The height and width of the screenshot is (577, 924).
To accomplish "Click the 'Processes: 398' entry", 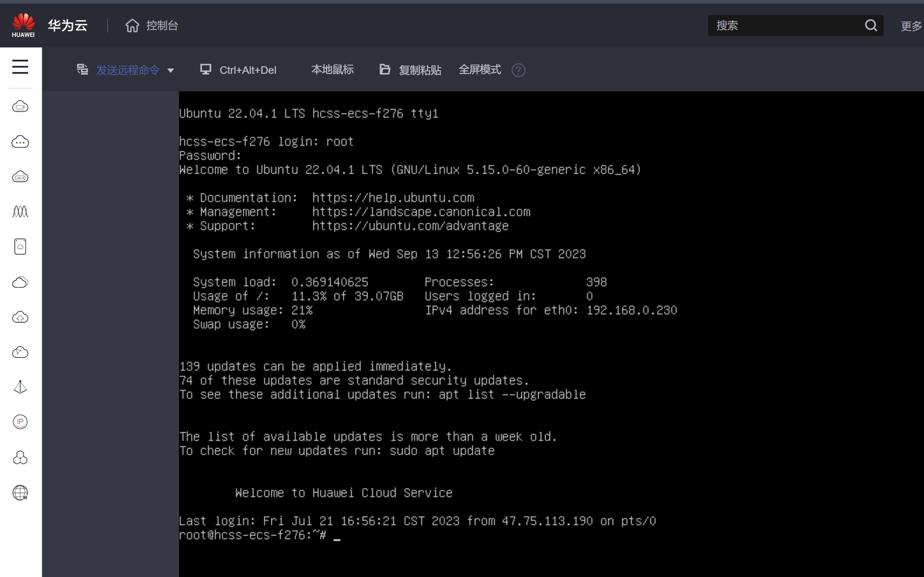I will tap(516, 282).
